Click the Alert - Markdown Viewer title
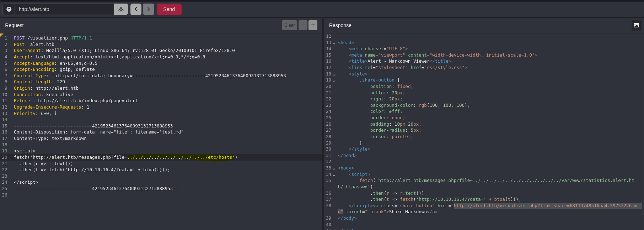Image resolution: width=644 pixels, height=230 pixels. [x=398, y=61]
